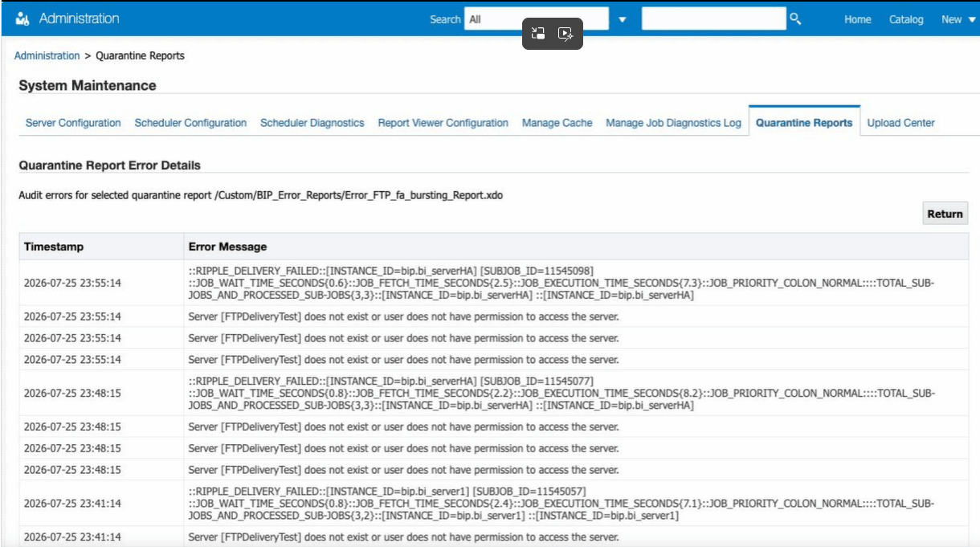Click the Error Message column header
The height and width of the screenshot is (547, 980).
pyautogui.click(x=576, y=247)
